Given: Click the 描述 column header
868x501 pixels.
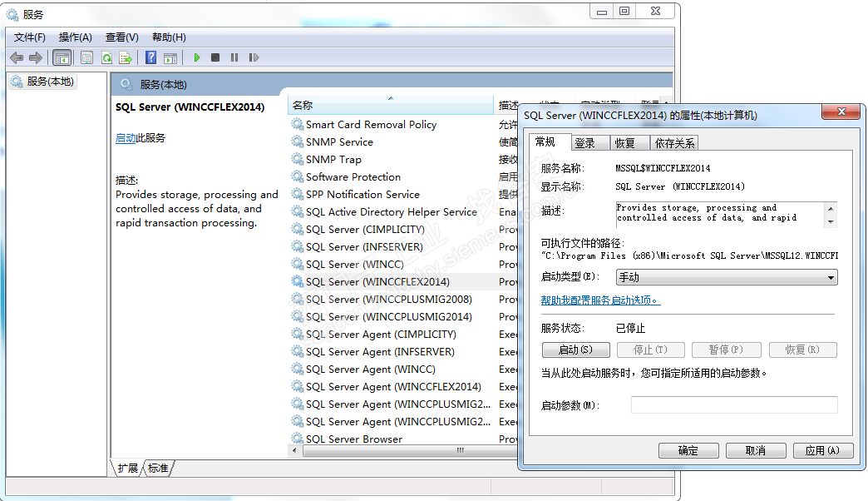Looking at the screenshot, I should point(506,106).
